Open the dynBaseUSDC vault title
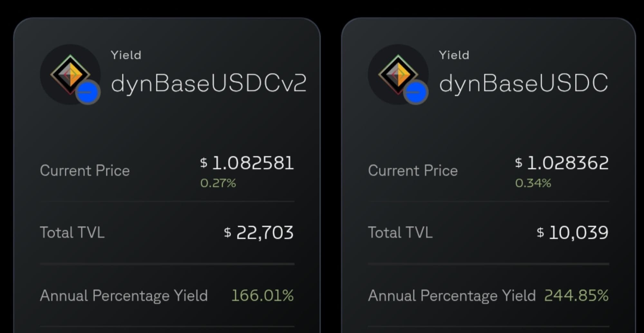Viewport: 644px width, 333px height. pos(524,83)
